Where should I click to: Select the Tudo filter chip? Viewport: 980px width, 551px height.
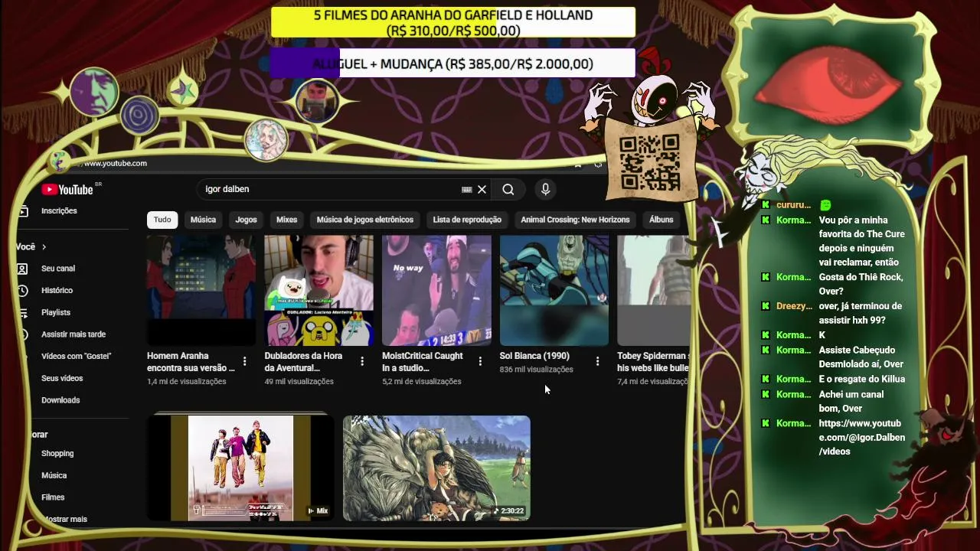(162, 220)
